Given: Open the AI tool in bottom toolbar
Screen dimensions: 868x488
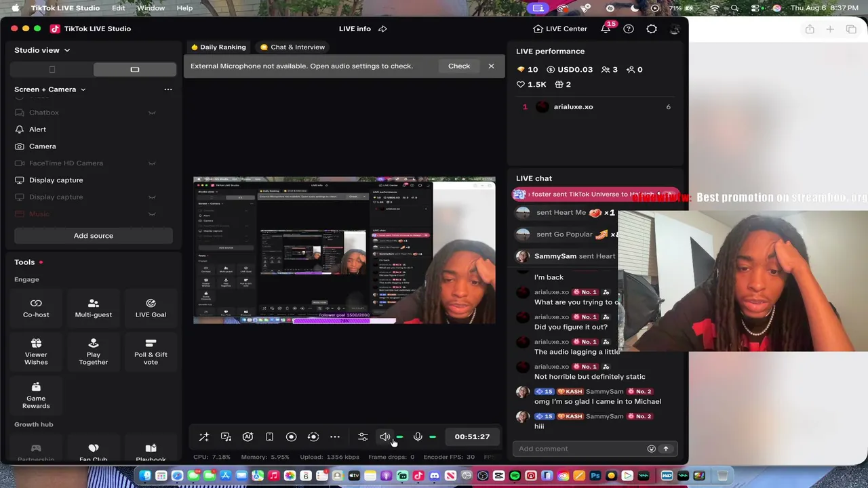Looking at the screenshot, I should (x=248, y=437).
